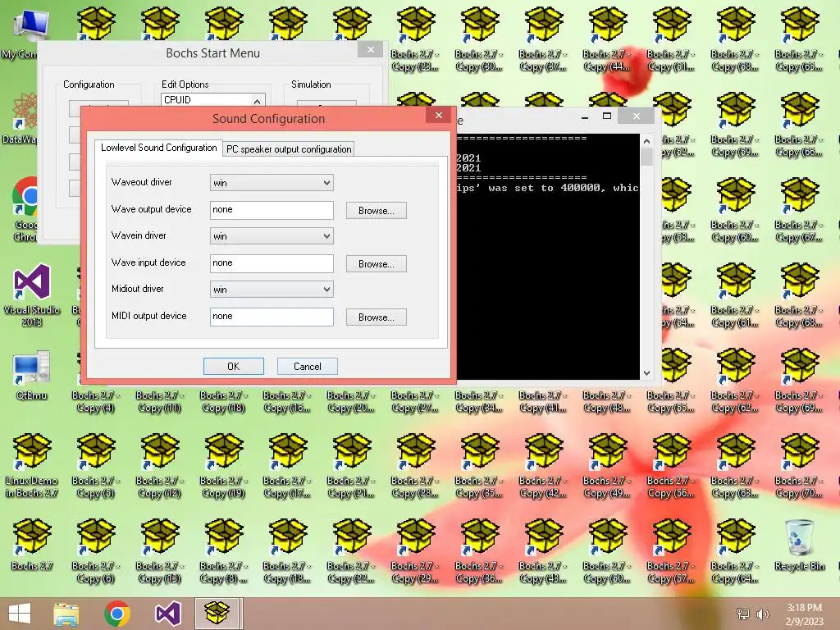Select the Visual Studio 2013 desktop icon
Image resolution: width=840 pixels, height=630 pixels.
(x=32, y=295)
